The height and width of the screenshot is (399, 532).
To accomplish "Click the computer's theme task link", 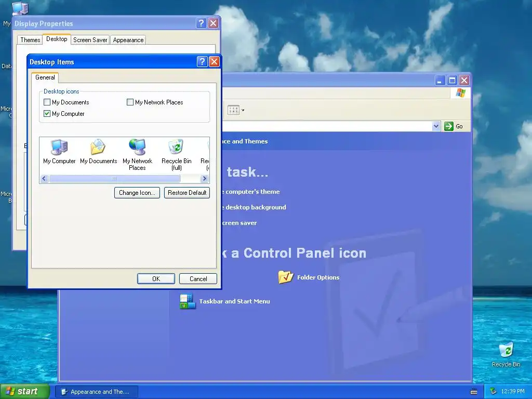I will coord(251,192).
